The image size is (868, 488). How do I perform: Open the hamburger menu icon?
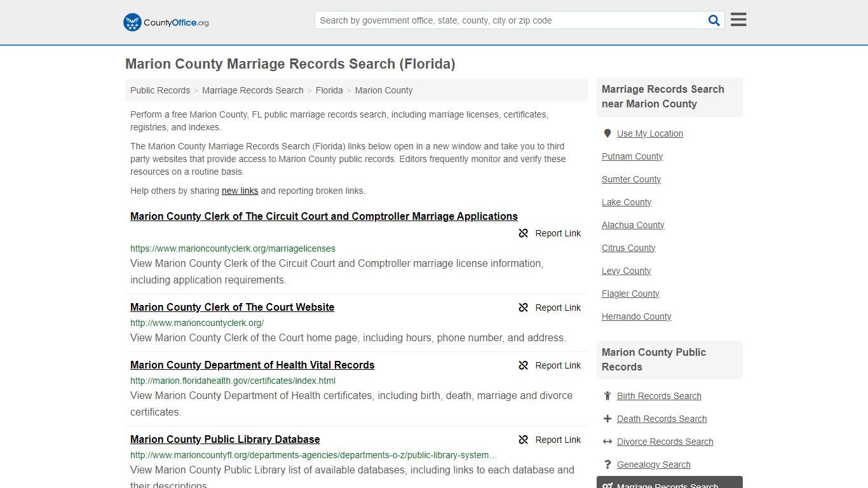pos(738,20)
